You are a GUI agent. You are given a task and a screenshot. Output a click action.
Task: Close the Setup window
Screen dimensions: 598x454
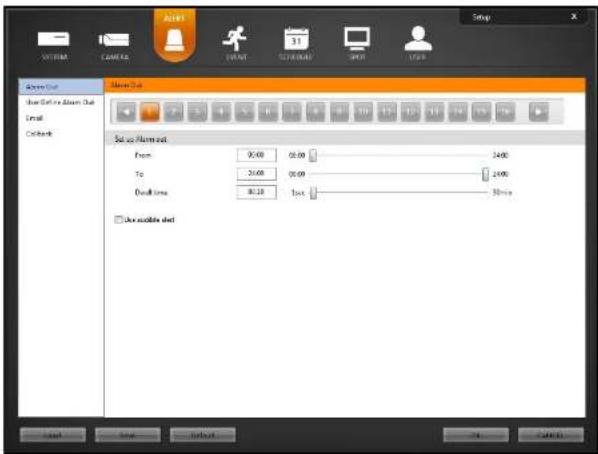click(574, 16)
